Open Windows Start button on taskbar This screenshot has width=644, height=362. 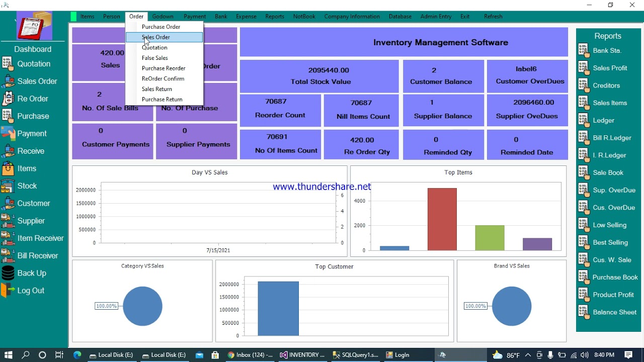pyautogui.click(x=9, y=355)
